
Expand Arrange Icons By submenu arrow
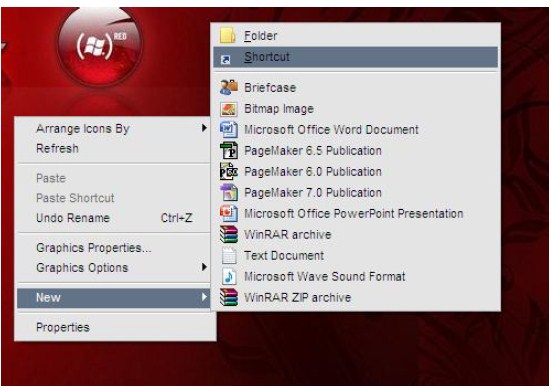[204, 128]
